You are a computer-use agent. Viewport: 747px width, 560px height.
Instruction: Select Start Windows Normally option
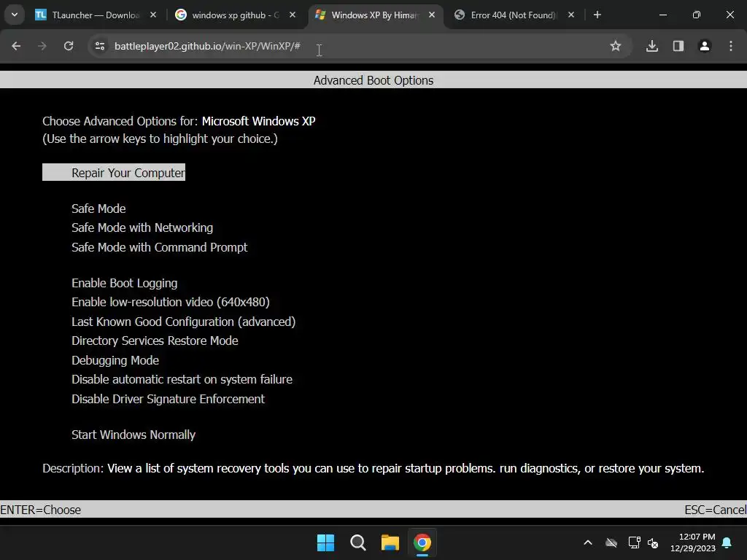[133, 435]
